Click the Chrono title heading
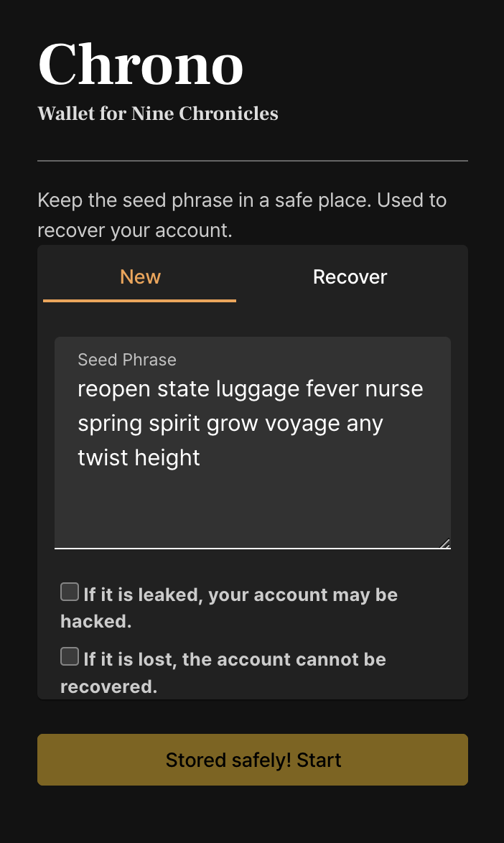Screen dimensions: 504x843 click(141, 65)
